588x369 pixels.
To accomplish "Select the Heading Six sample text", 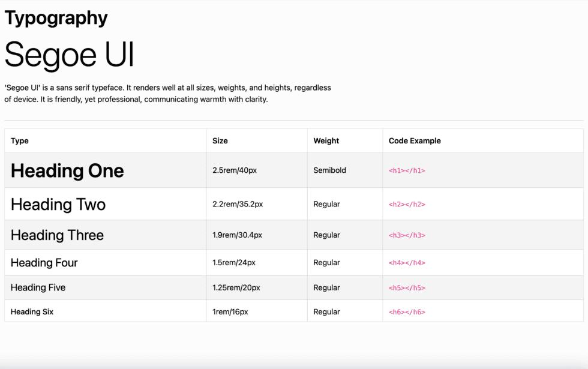I will (32, 311).
